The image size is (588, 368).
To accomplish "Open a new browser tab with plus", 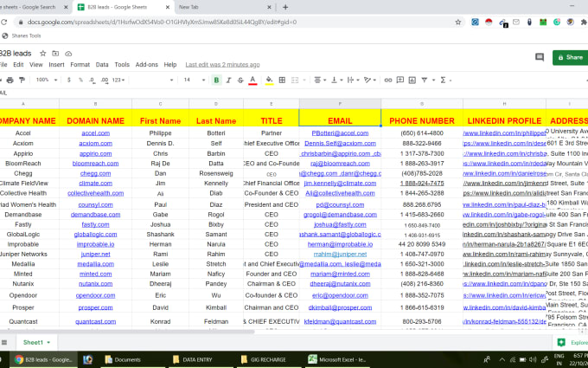I will click(x=285, y=7).
